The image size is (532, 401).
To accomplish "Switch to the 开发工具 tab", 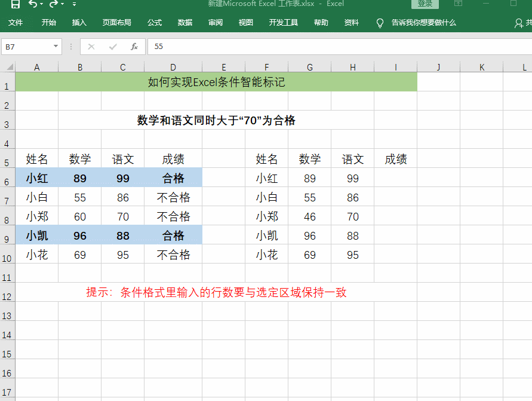I will coord(283,23).
